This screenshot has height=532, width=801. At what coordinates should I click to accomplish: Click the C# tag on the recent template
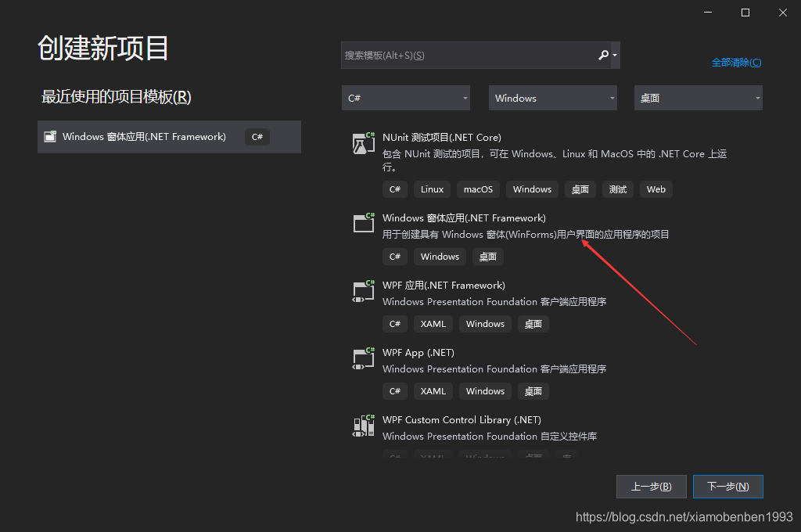(257, 136)
